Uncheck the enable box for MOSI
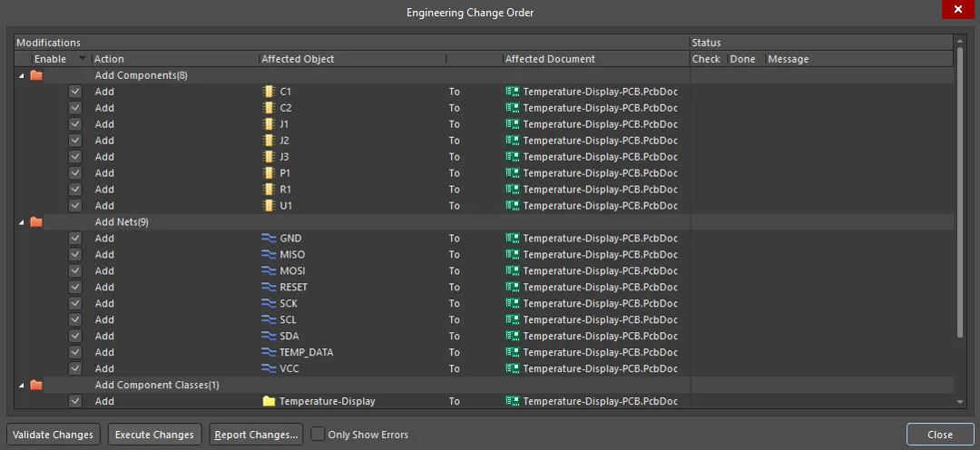The height and width of the screenshot is (450, 980). point(75,270)
